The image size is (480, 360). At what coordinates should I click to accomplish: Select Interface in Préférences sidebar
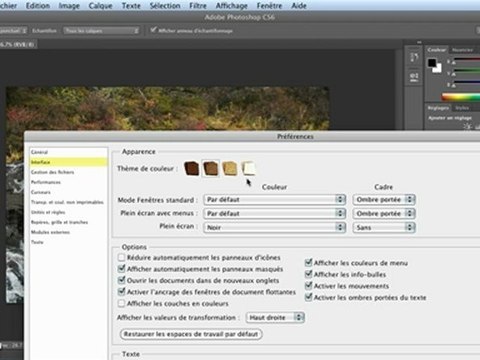point(69,162)
